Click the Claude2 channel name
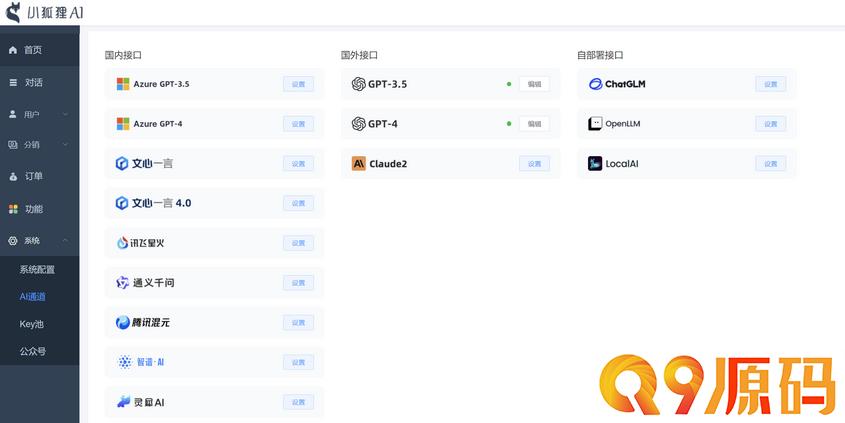The image size is (845, 423). point(388,164)
